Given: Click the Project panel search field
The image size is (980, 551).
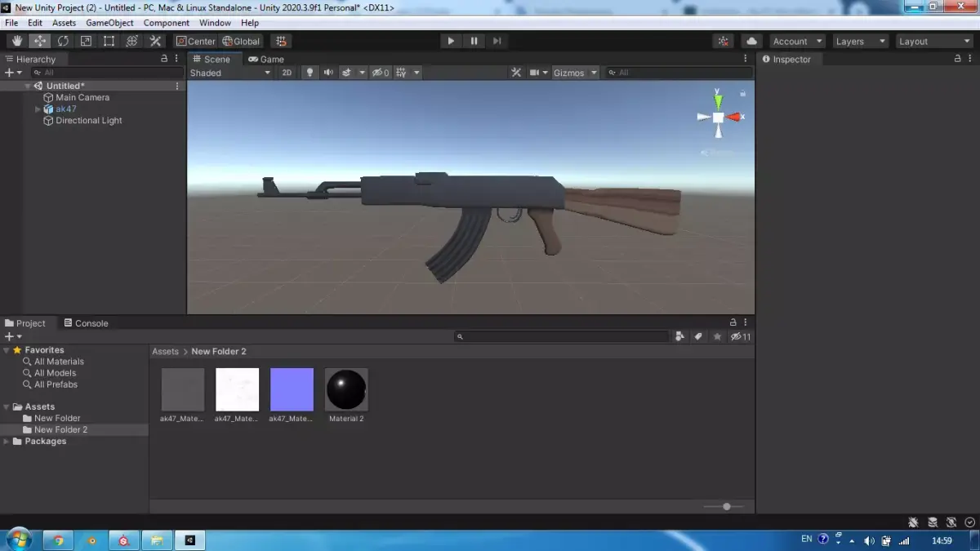Looking at the screenshot, I should (562, 336).
